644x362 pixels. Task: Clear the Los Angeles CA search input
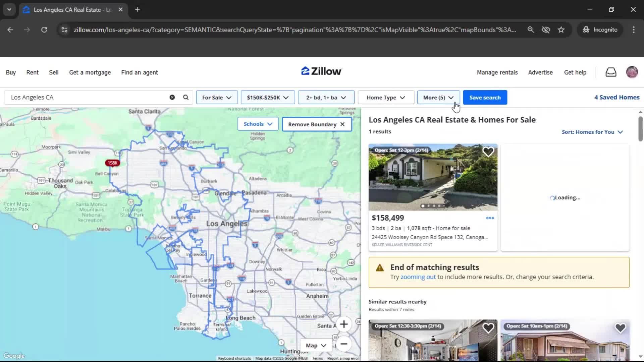coord(172,97)
